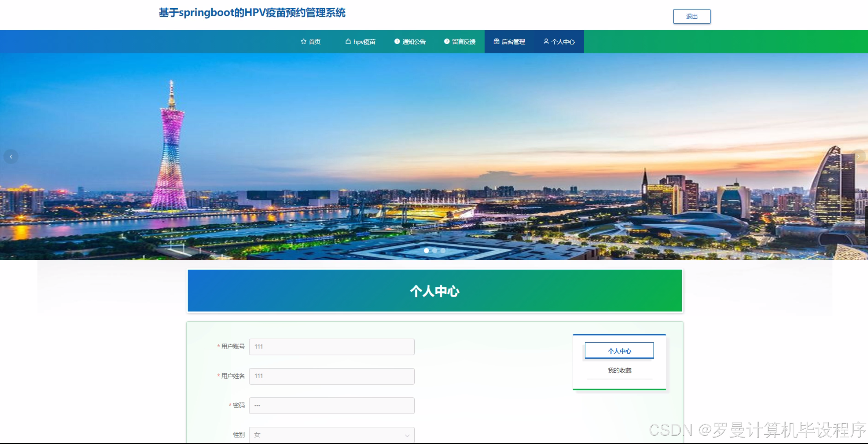Click the question icon beside 留言反馈
Image resolution: width=868 pixels, height=444 pixels.
point(447,42)
